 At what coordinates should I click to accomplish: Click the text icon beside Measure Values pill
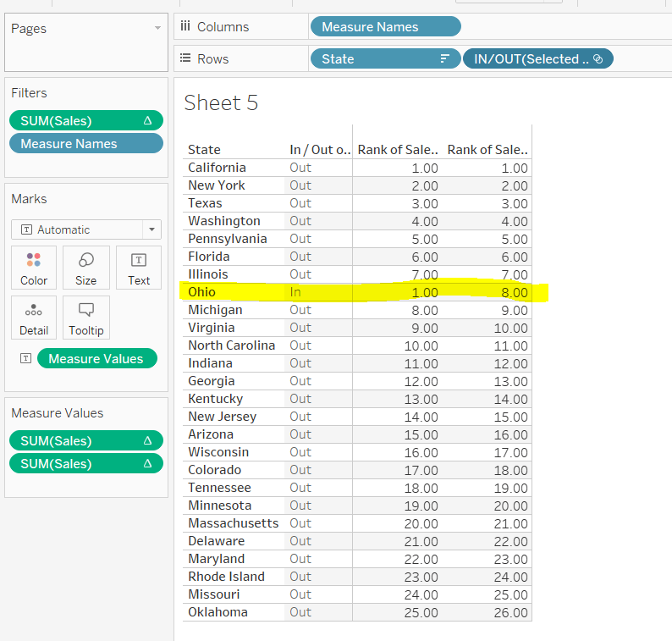point(25,358)
